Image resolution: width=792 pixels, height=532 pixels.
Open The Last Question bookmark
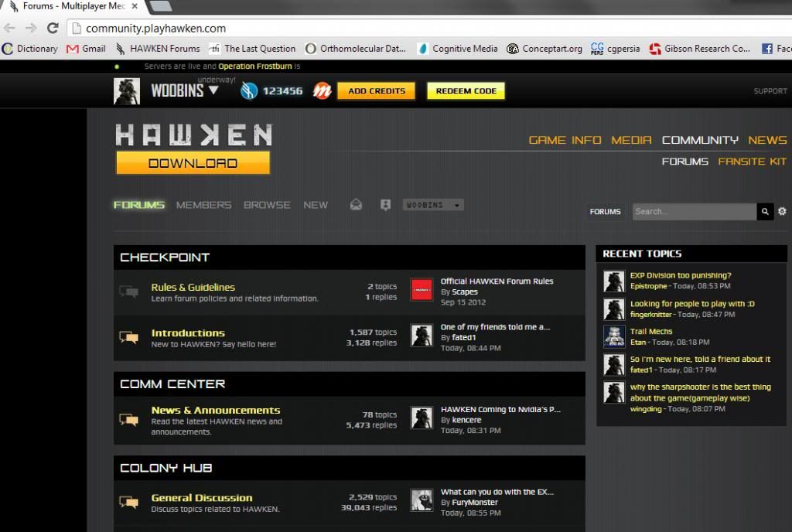(253, 49)
